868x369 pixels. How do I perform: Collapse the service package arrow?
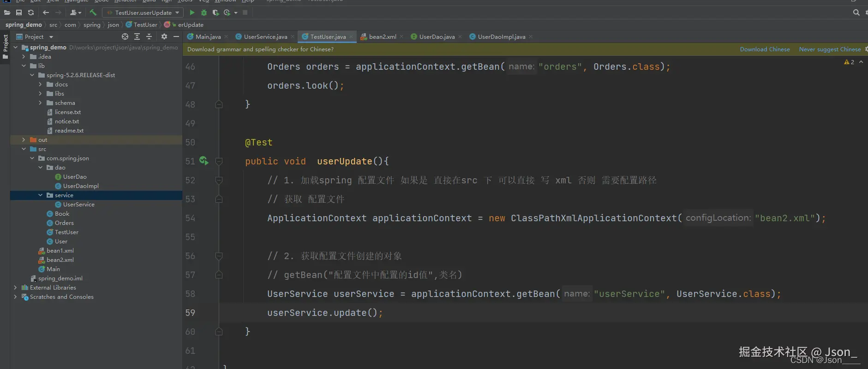coord(40,195)
